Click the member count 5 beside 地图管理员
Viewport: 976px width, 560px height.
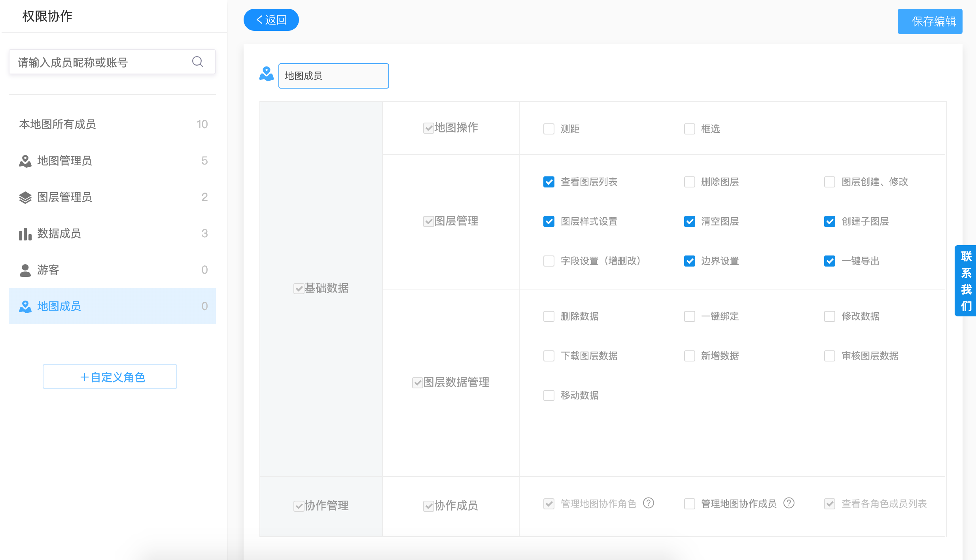pyautogui.click(x=204, y=161)
